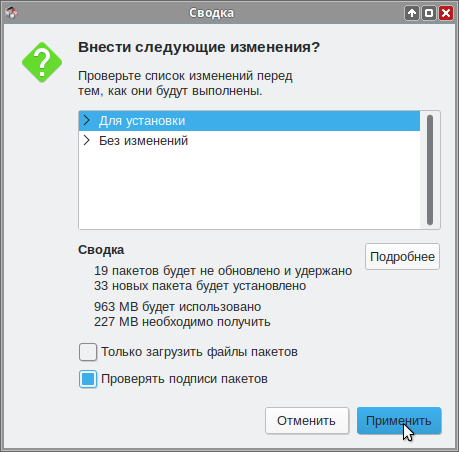
Task: Confirm changes with the Применить button
Action: pyautogui.click(x=399, y=421)
